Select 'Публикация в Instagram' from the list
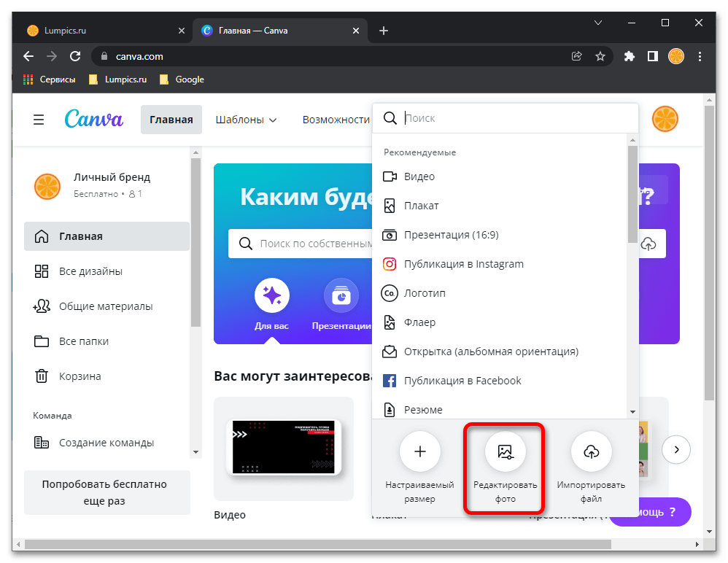Viewport: 728px width, 563px height. pos(463,264)
